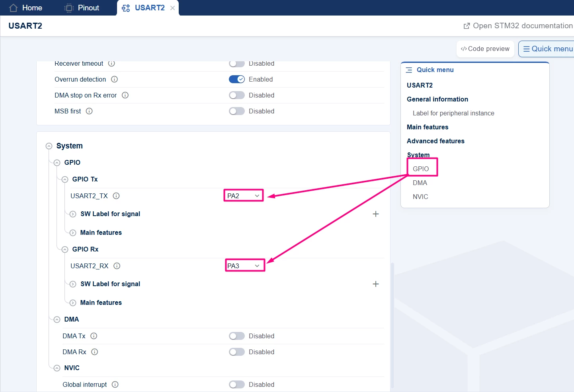
Task: Collapse the DMA tree node
Action: [x=57, y=320]
